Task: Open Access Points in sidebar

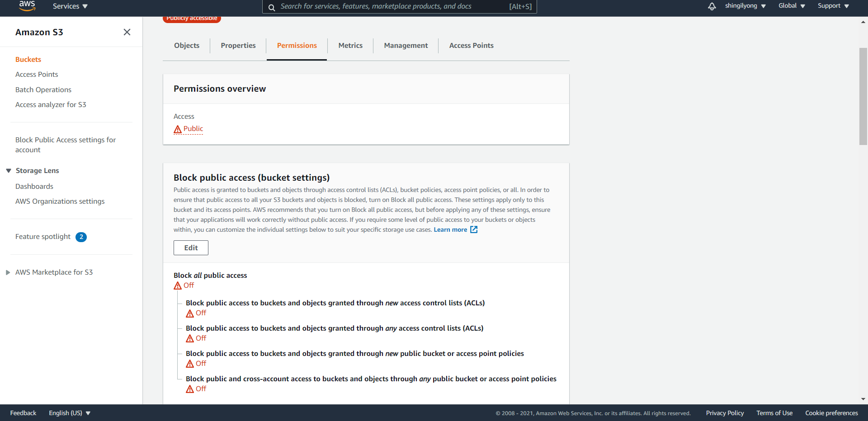Action: pos(37,75)
